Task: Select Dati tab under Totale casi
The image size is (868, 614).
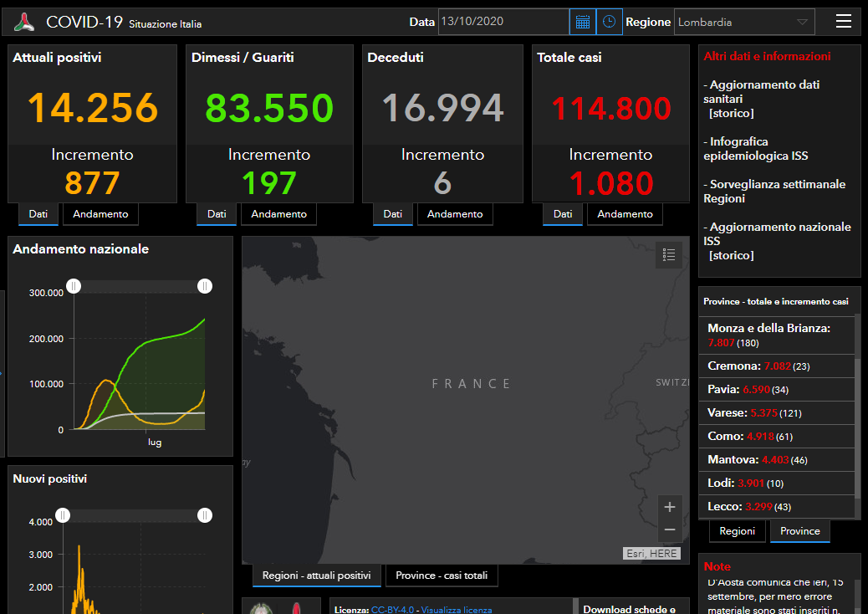Action: pos(563,214)
